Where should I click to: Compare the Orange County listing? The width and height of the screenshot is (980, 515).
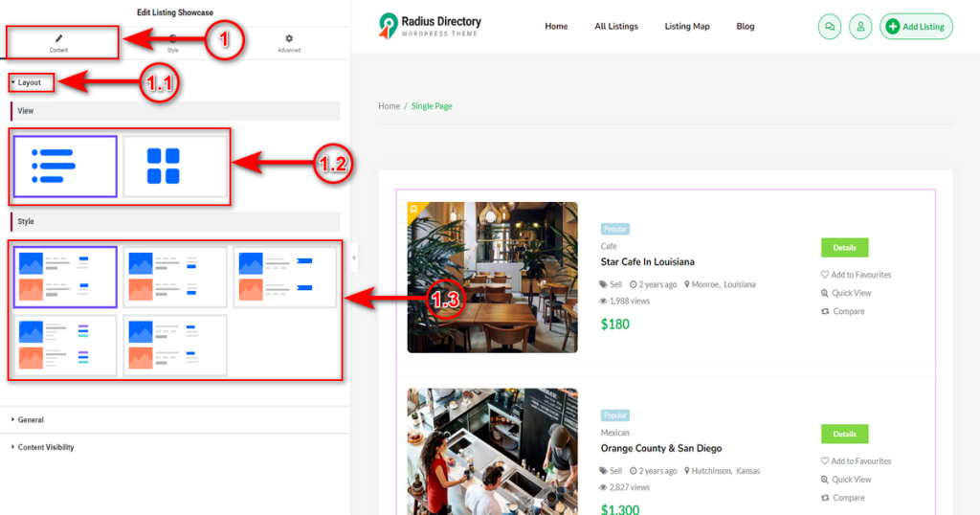point(843,498)
